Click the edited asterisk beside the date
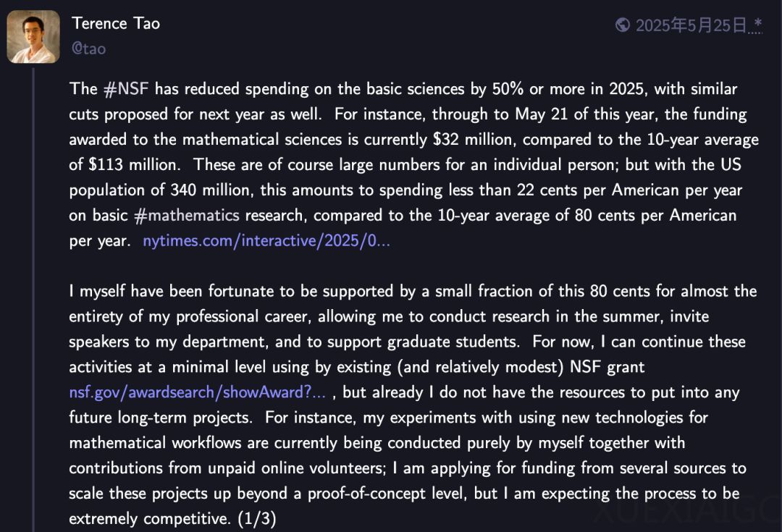The height and width of the screenshot is (532, 782). [x=758, y=23]
